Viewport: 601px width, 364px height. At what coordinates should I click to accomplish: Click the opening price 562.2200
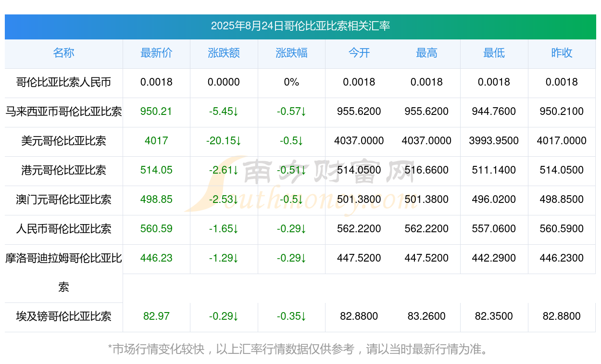pyautogui.click(x=359, y=229)
